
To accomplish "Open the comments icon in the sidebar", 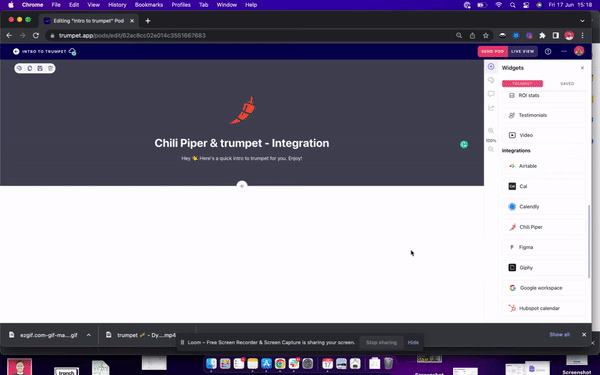I will click(491, 94).
